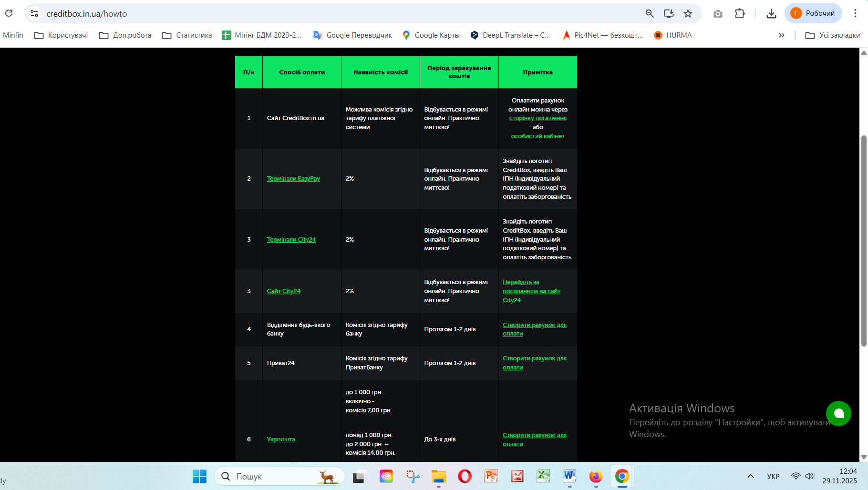Open Word taskbar icon
Viewport: 868px width, 490px height.
(x=569, y=476)
